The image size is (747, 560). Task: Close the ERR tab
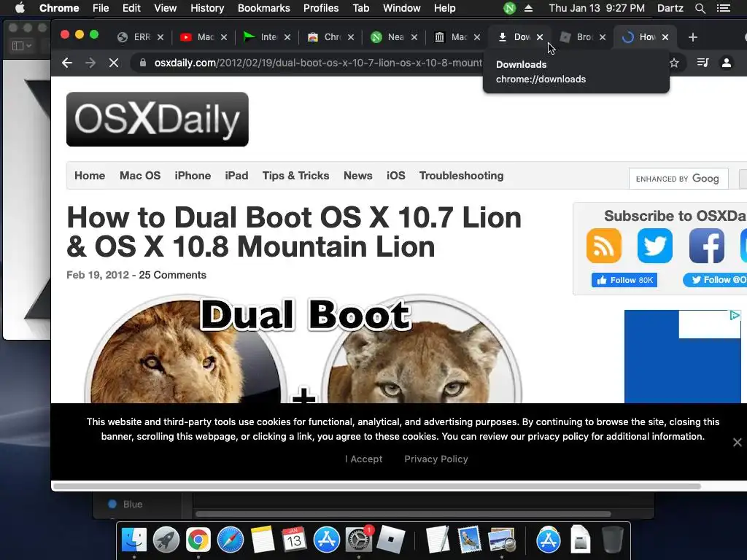click(160, 37)
